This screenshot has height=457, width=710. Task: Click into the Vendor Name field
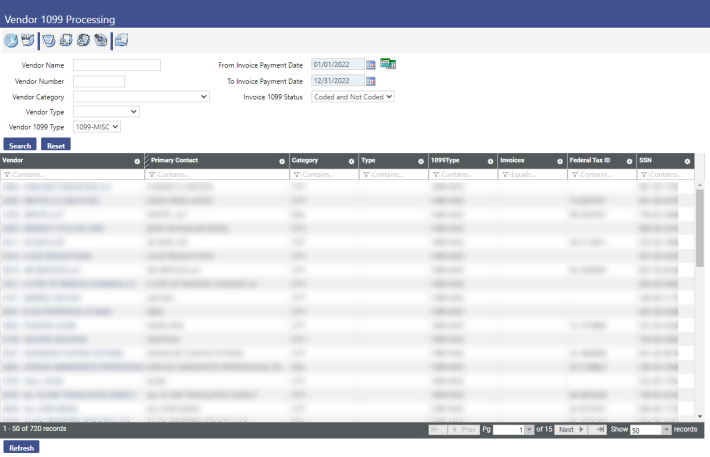(x=116, y=65)
